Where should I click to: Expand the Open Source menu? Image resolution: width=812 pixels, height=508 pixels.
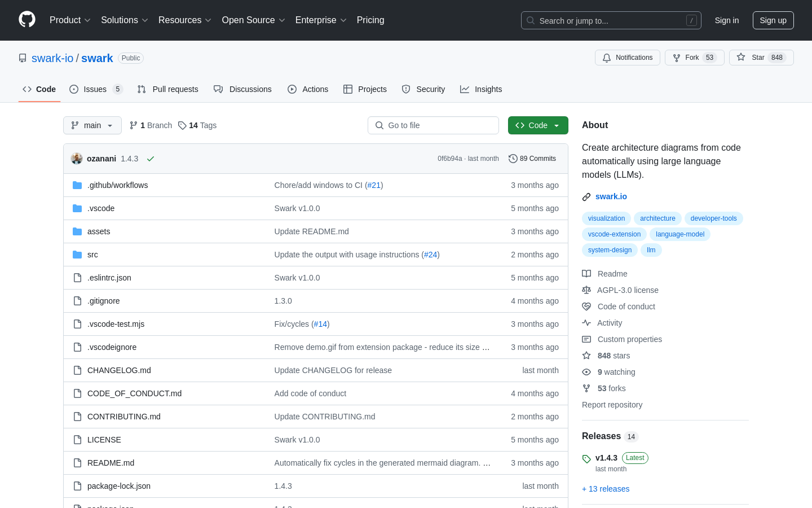(254, 20)
